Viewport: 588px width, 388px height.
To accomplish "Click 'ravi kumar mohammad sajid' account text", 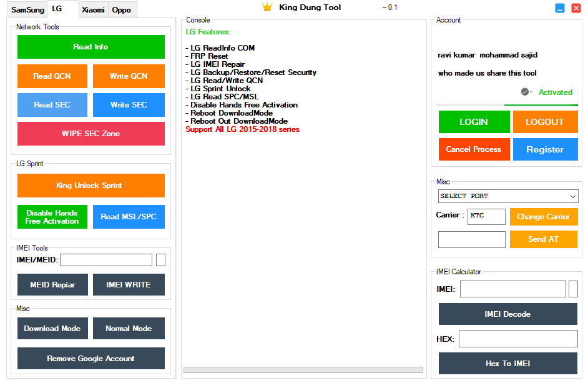I will (488, 55).
